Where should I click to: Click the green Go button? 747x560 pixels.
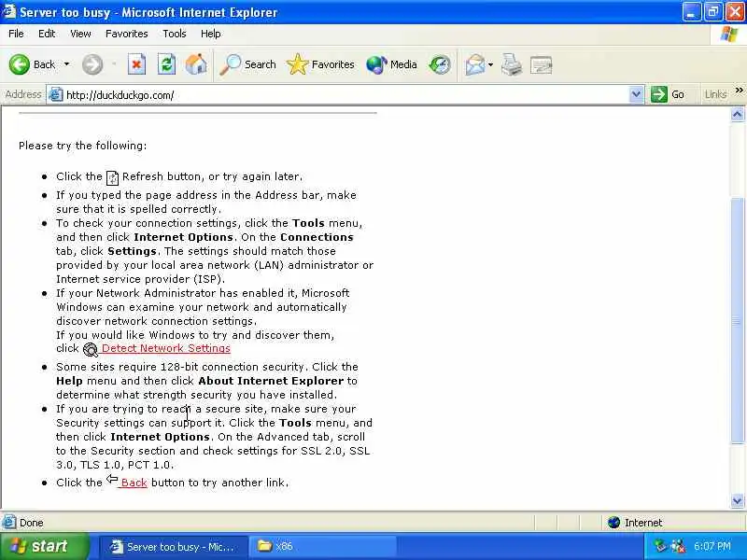668,94
